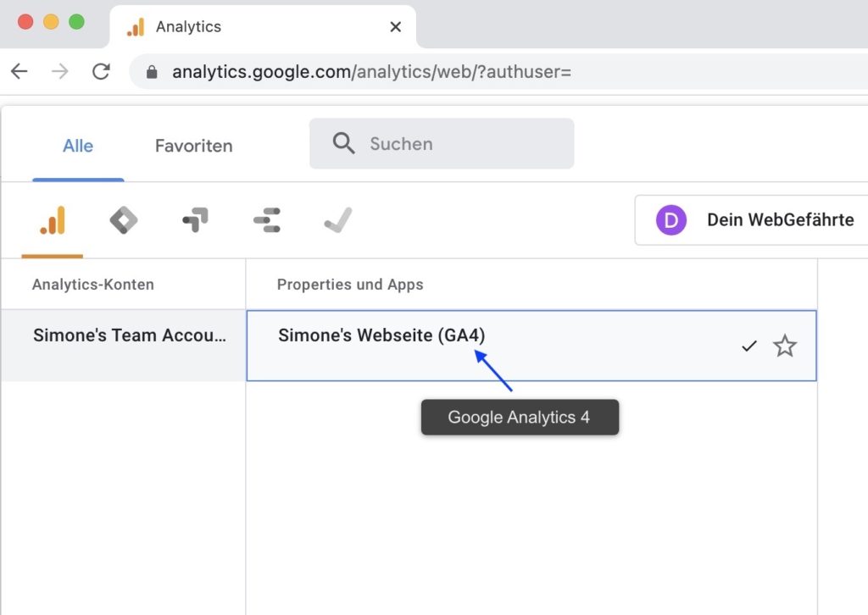This screenshot has width=868, height=615.
Task: Click the browser forward arrow
Action: pyautogui.click(x=60, y=71)
